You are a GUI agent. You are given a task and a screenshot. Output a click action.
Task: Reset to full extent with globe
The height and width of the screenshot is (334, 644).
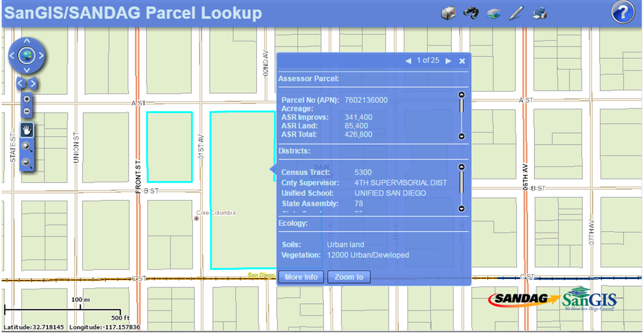[27, 55]
